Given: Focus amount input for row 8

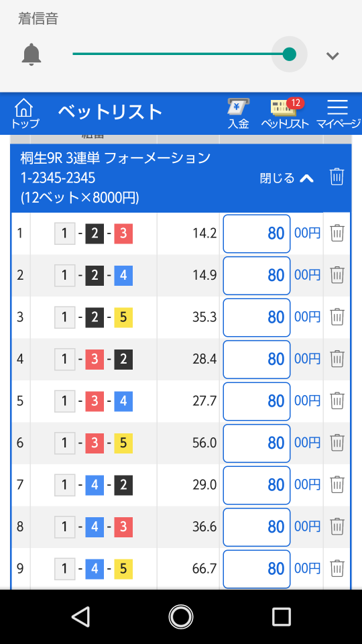Looking at the screenshot, I should pyautogui.click(x=257, y=527).
